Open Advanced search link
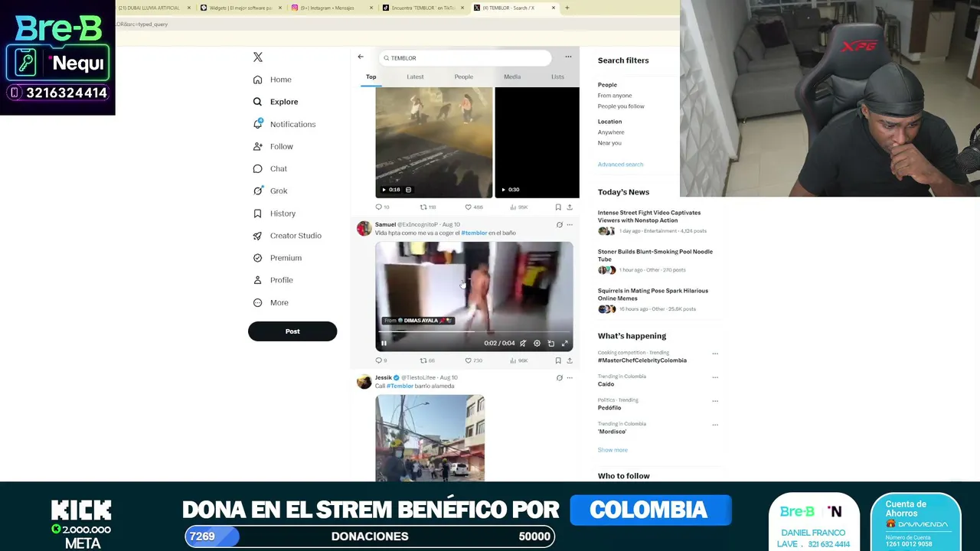Screen dimensions: 980x551 point(620,165)
